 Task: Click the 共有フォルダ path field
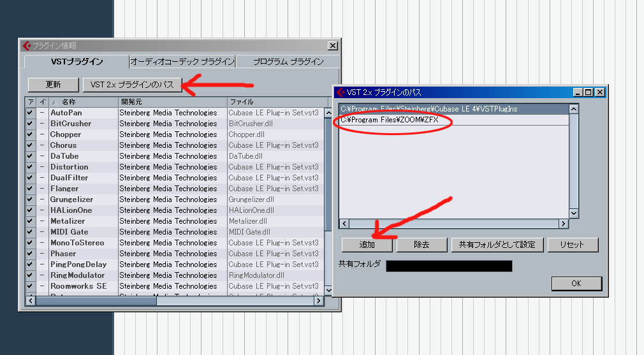tap(449, 266)
